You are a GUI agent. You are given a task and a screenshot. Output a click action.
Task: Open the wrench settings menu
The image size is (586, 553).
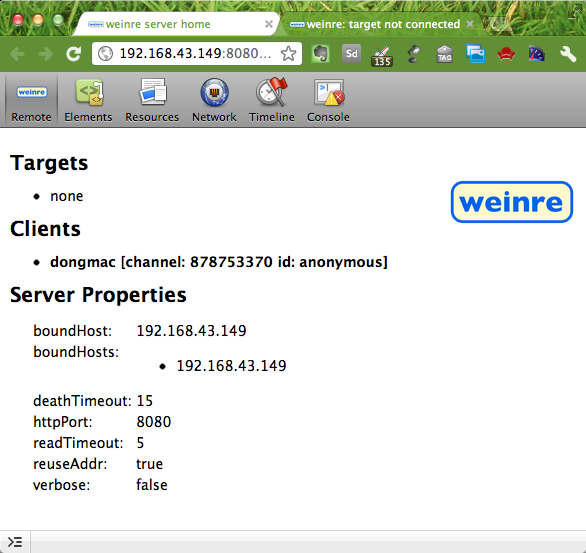click(568, 54)
